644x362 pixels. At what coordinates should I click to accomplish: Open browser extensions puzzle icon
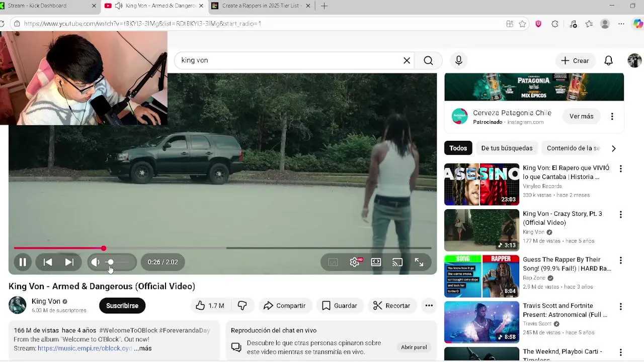(555, 24)
